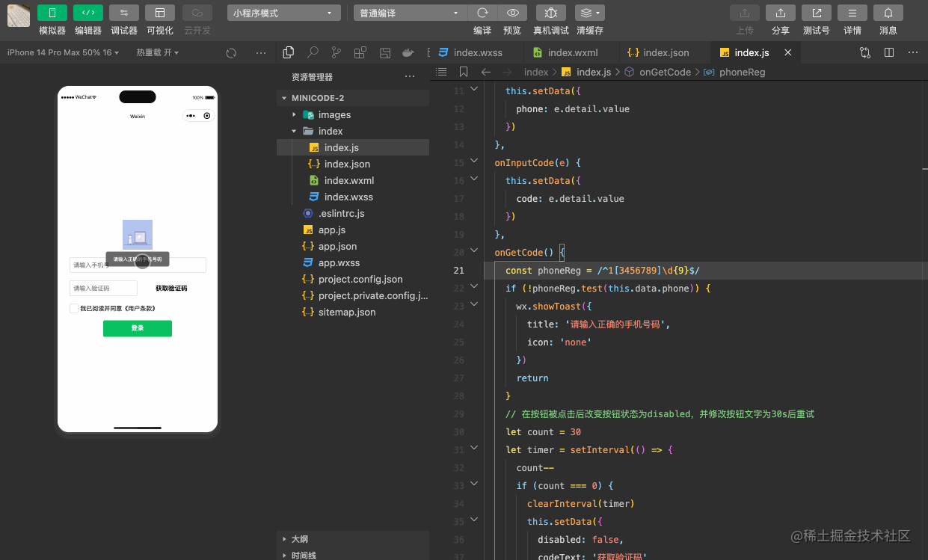The width and height of the screenshot is (928, 560).
Task: Toggle the editor (编辑器) panel button
Action: tap(88, 13)
